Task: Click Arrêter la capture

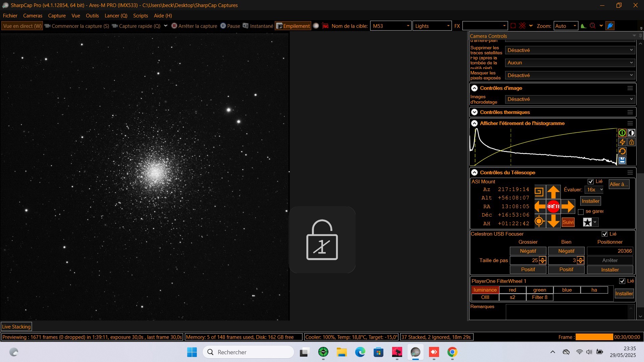Action: 194,26
